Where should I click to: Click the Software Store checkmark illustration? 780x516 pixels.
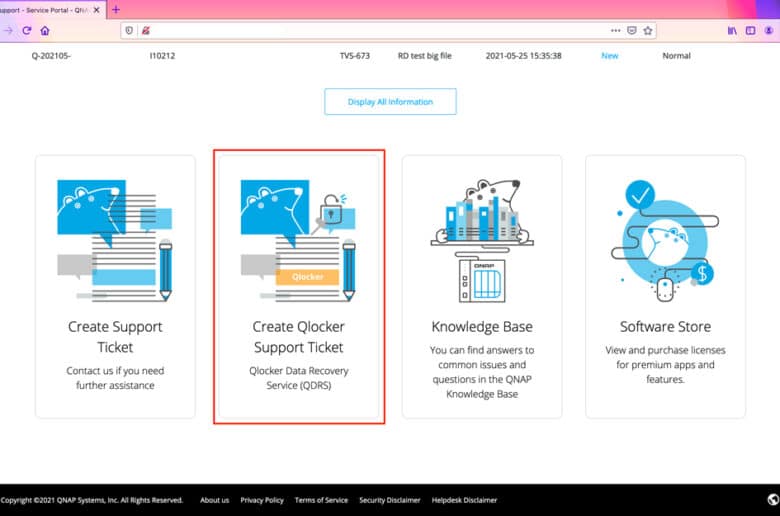tap(665, 240)
